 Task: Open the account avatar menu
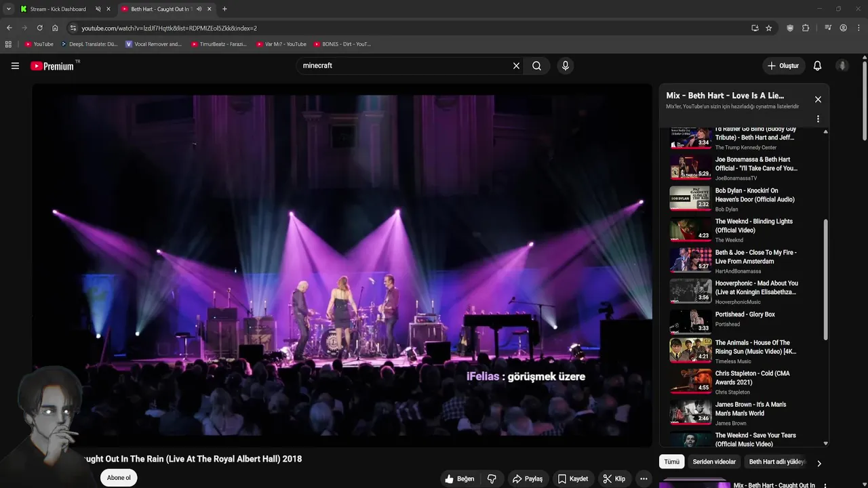tap(842, 66)
